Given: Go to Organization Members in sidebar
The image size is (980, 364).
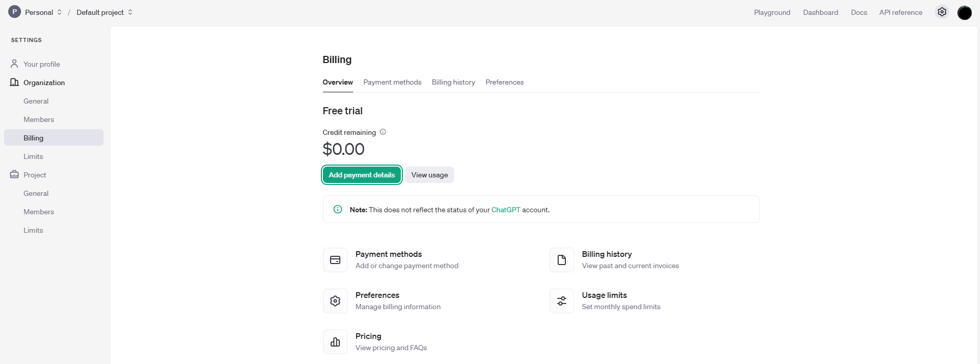Looking at the screenshot, I should click(38, 119).
